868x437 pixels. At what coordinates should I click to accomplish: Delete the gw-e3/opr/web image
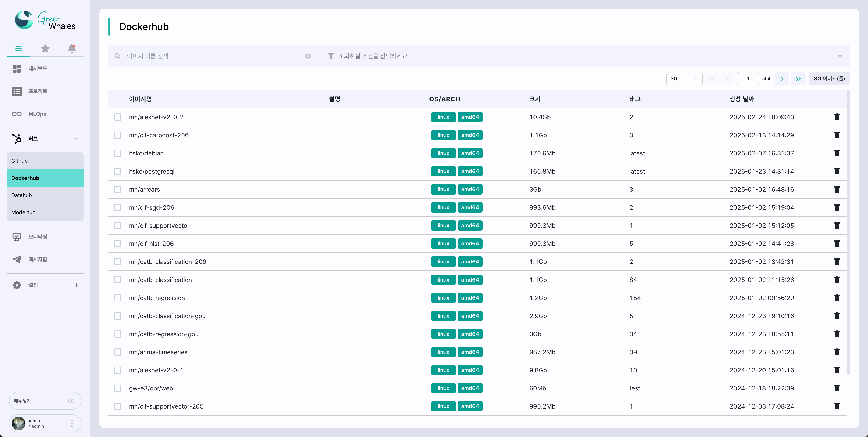pyautogui.click(x=837, y=388)
